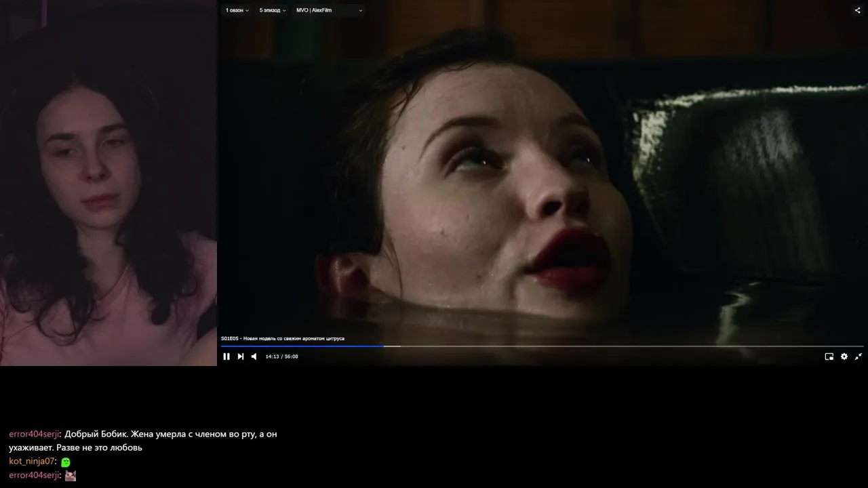
Task: Click the 14:13 / 56:08 time display
Action: pos(281,357)
